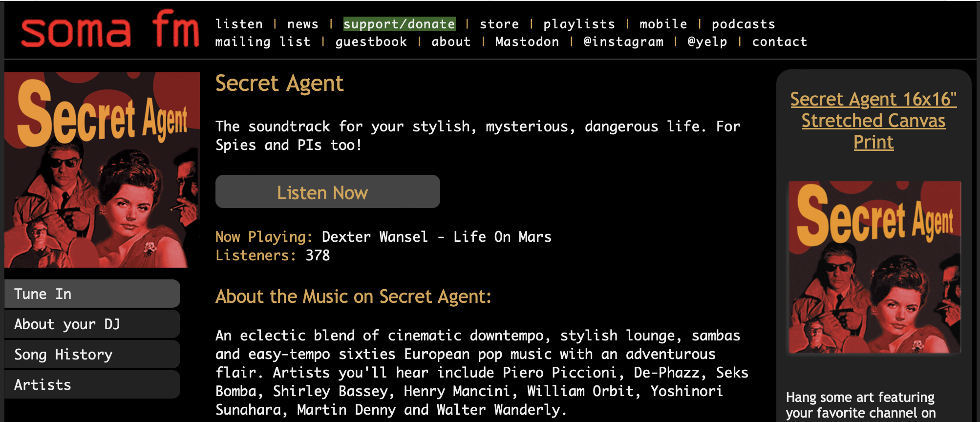
Task: Open the mailing list link
Action: (x=263, y=42)
